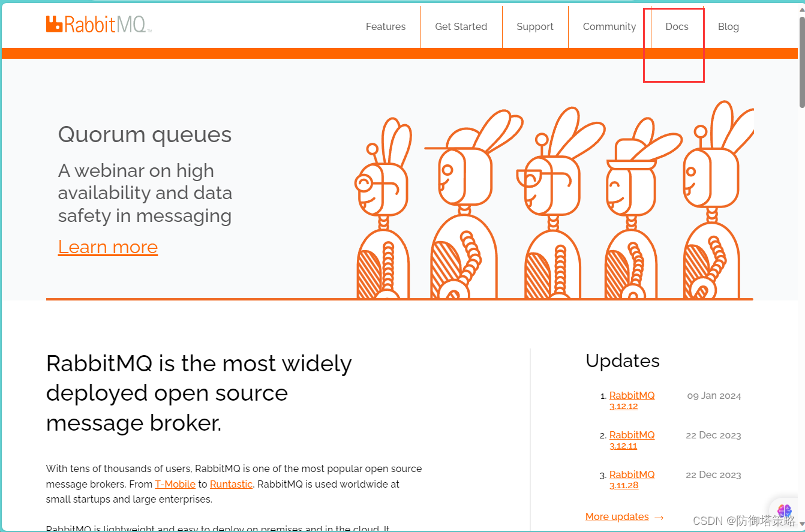Click the vertical scrollbar thumb
This screenshot has height=532, width=805.
coord(802,62)
